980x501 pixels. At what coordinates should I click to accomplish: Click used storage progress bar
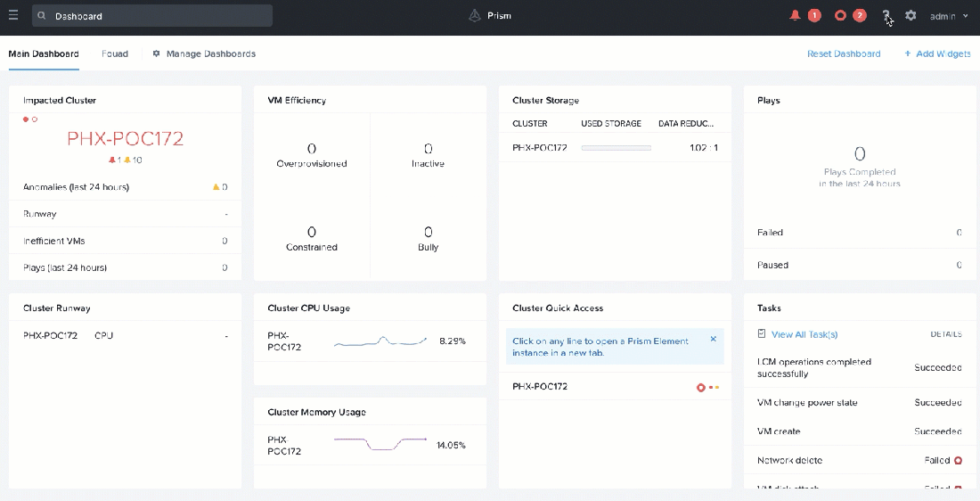(617, 148)
